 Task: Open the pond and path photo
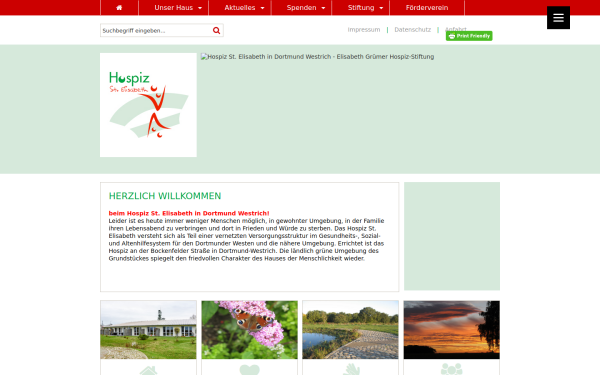(x=351, y=330)
